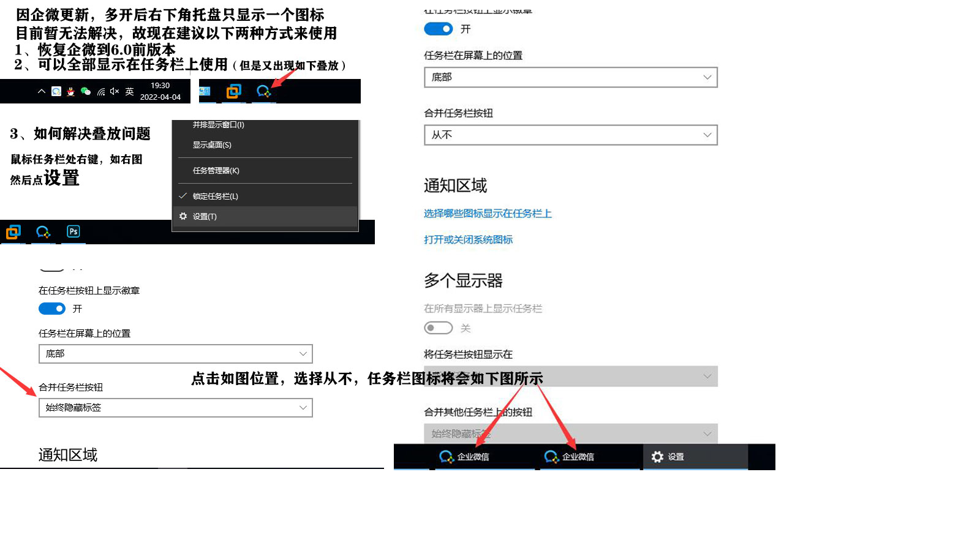The height and width of the screenshot is (551, 980).
Task: Open the greyed 将任务栏按钮显示在 dropdown
Action: [571, 377]
